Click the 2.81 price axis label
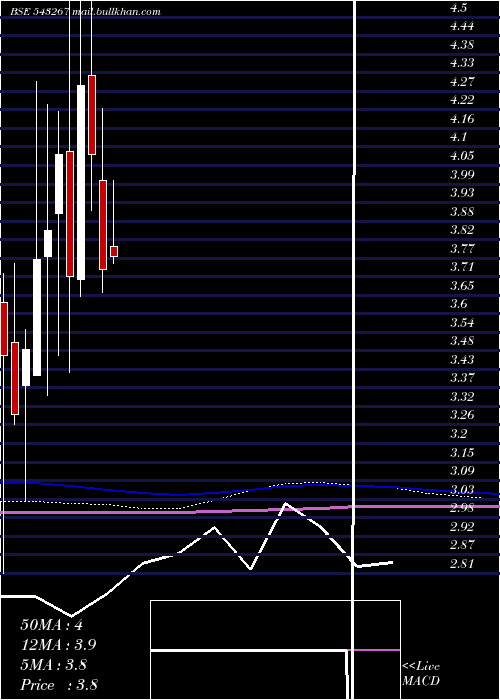The width and height of the screenshot is (500, 700). (462, 563)
